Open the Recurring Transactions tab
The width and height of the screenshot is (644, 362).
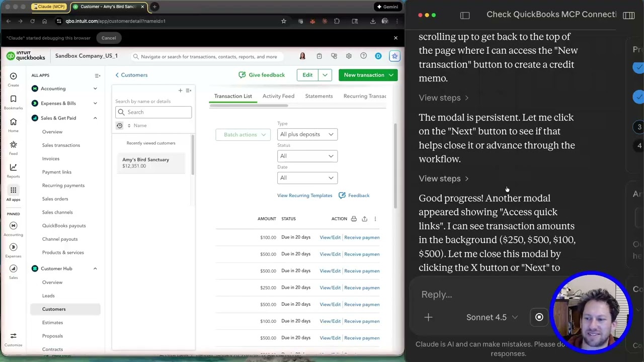point(365,96)
